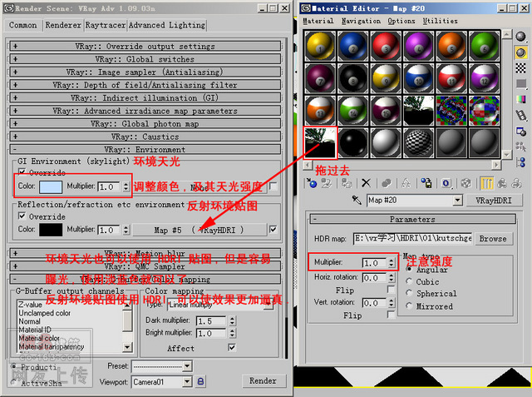The height and width of the screenshot is (397, 532).
Task: Click the Reset Map X icon
Action: tap(366, 183)
